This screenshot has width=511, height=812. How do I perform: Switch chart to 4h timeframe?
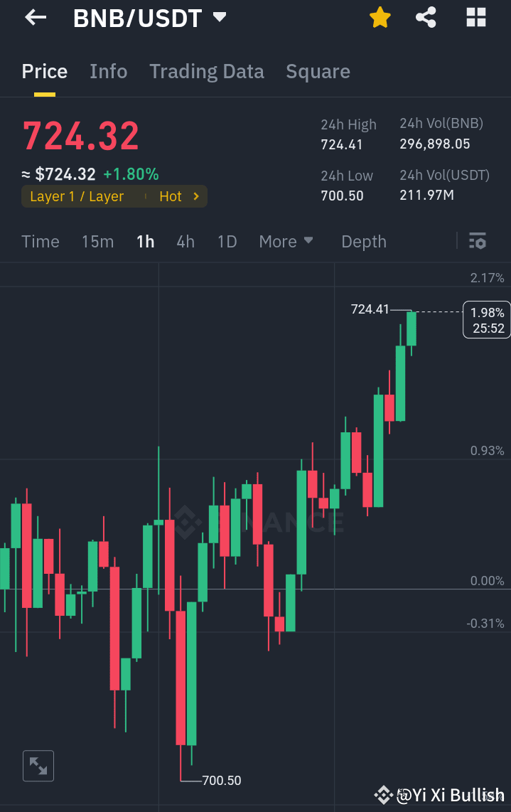[185, 242]
